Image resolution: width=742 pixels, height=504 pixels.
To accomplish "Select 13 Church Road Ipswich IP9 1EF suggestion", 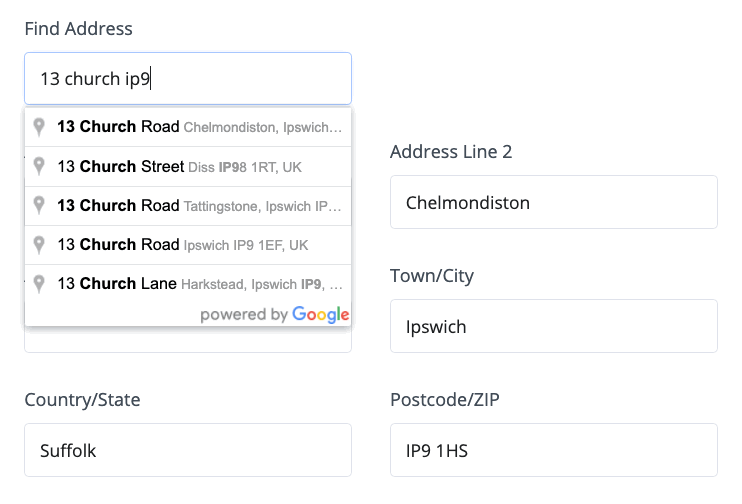I will coord(188,245).
